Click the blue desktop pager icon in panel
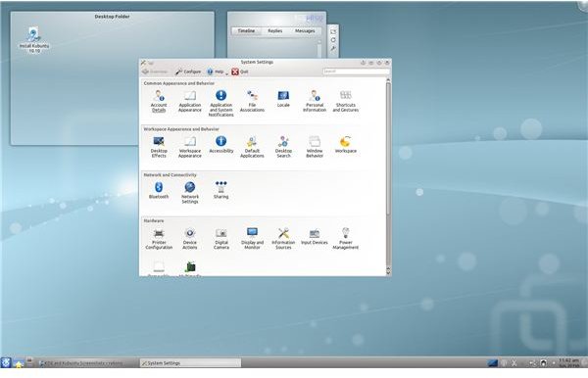 click(x=492, y=362)
